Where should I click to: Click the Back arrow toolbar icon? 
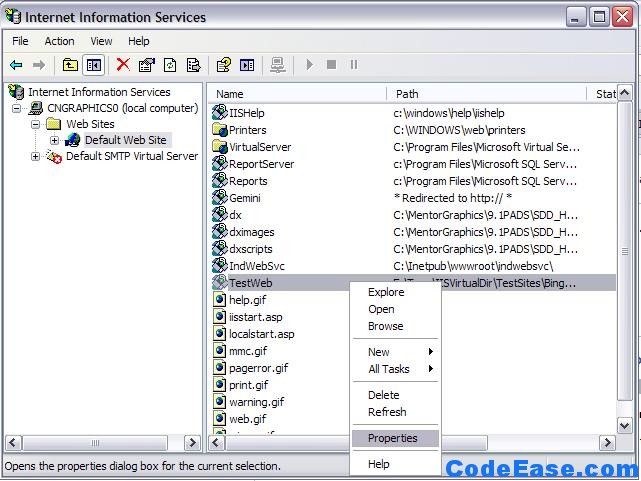click(16, 65)
